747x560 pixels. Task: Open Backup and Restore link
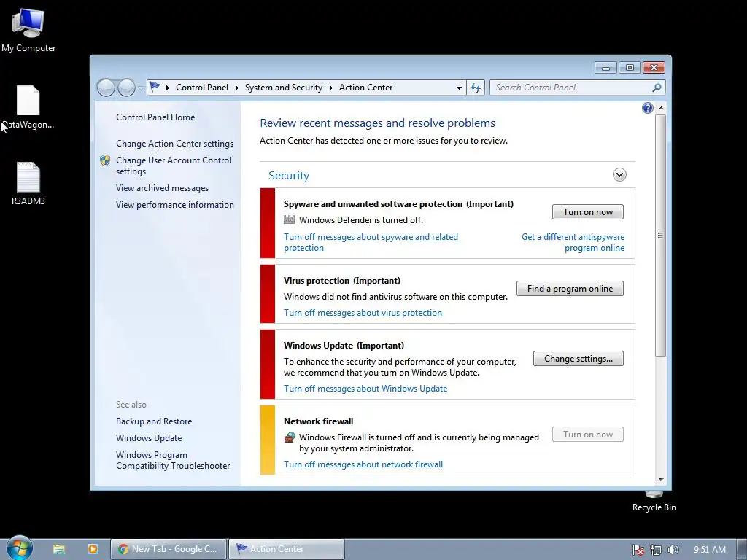point(154,421)
